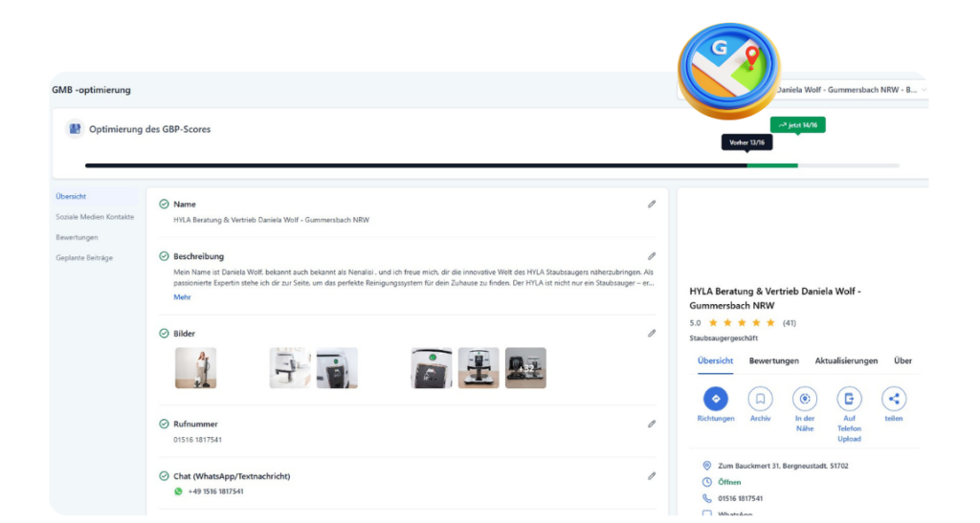The height and width of the screenshot is (523, 980).
Task: Edit the Name field pencil icon
Action: [x=652, y=204]
